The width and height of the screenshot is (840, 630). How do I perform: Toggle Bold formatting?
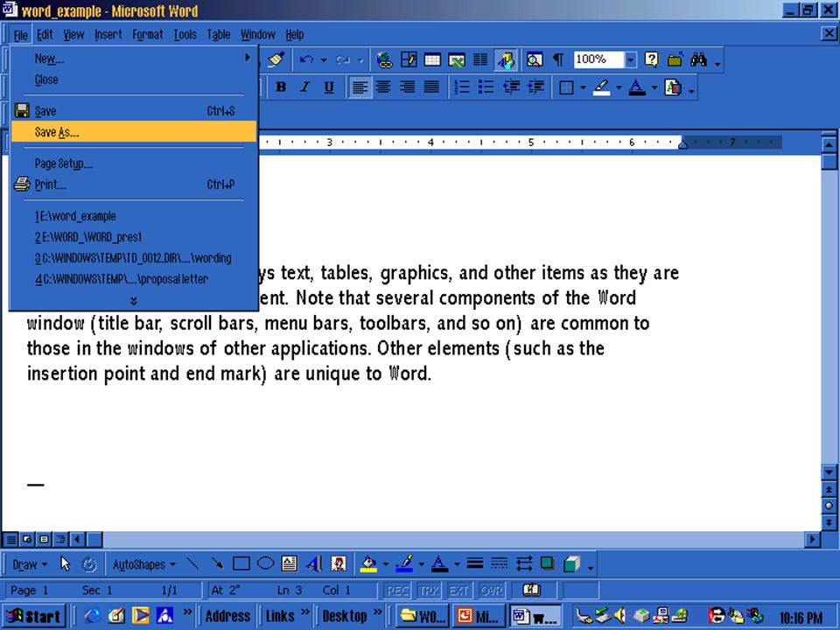point(281,87)
